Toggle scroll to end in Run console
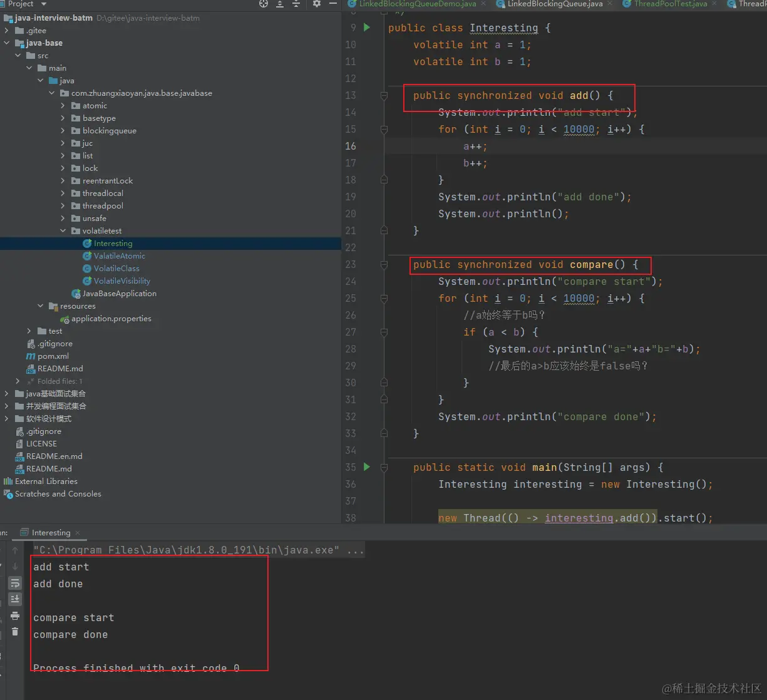Image resolution: width=767 pixels, height=700 pixels. (15, 600)
